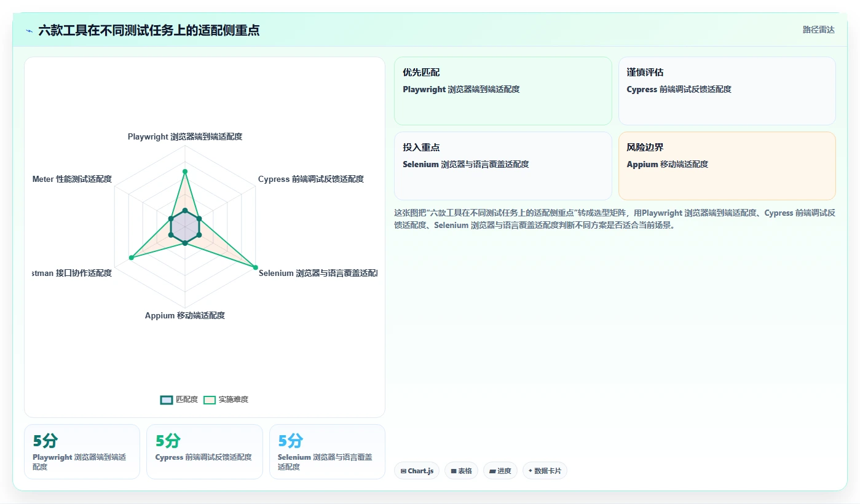Click the 表格 tag pill
Screen dimensions: 860x504
tap(461, 471)
